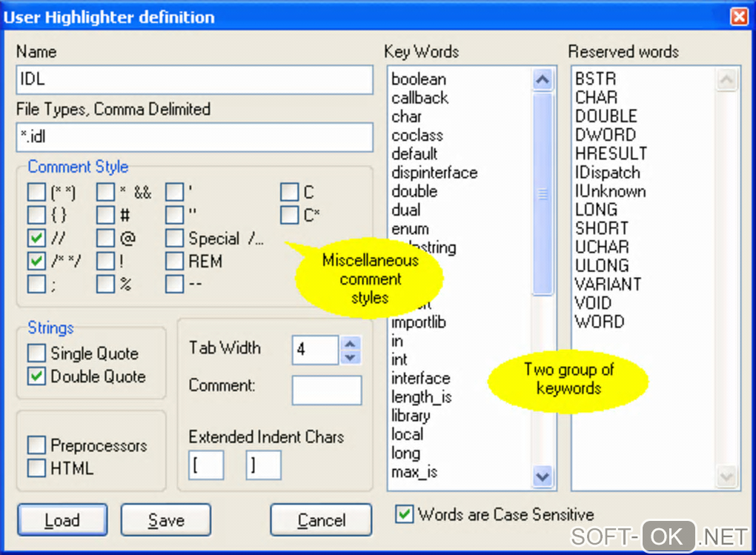Click the Cancel button
The image size is (756, 555).
(321, 519)
